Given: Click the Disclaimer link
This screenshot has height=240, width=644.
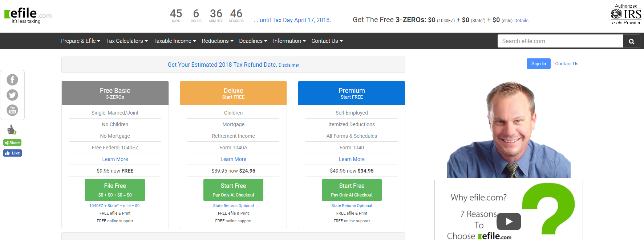Looking at the screenshot, I should 289,65.
